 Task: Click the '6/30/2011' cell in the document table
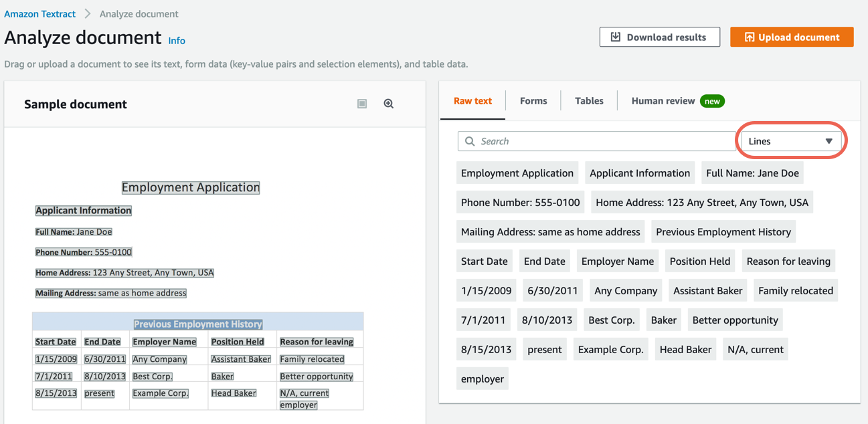(x=105, y=359)
